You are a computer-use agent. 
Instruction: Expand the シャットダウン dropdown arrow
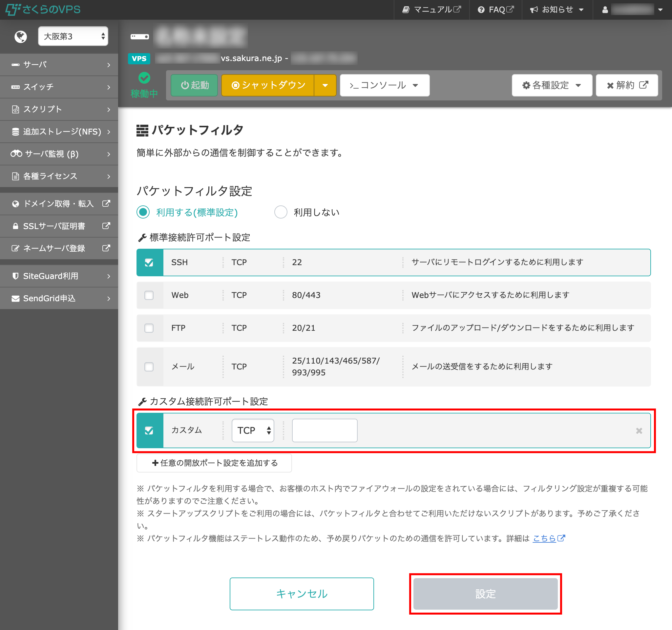pyautogui.click(x=325, y=85)
